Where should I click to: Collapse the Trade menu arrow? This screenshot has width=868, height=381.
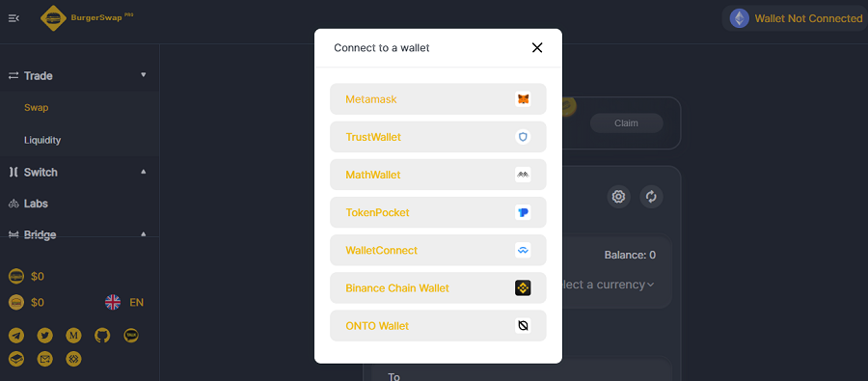coord(144,75)
